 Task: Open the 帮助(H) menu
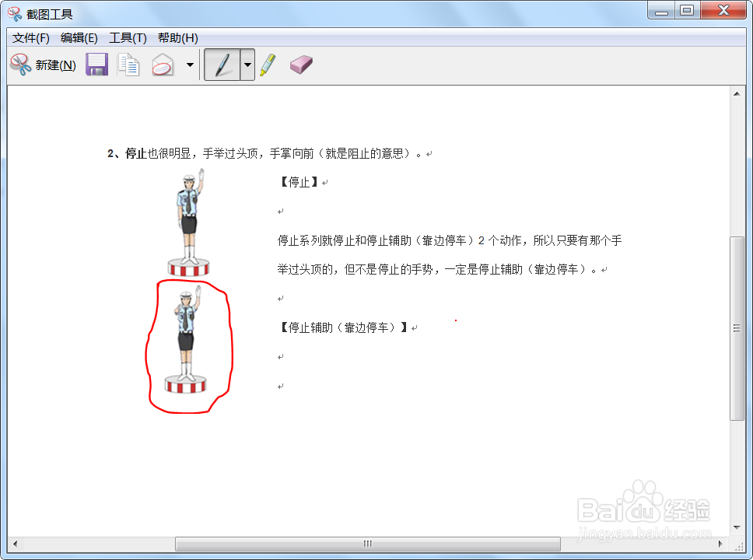pyautogui.click(x=177, y=37)
